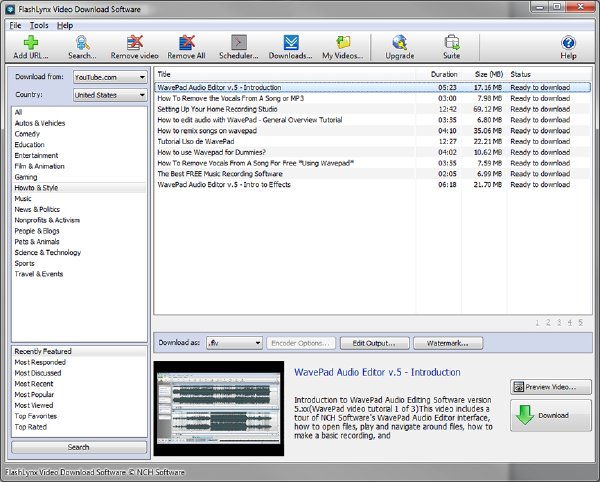This screenshot has height=482, width=600.
Task: Open the My Videos folder icon
Action: click(x=343, y=42)
